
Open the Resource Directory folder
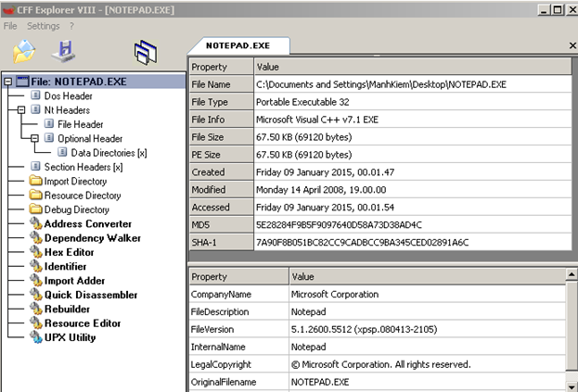click(x=83, y=196)
